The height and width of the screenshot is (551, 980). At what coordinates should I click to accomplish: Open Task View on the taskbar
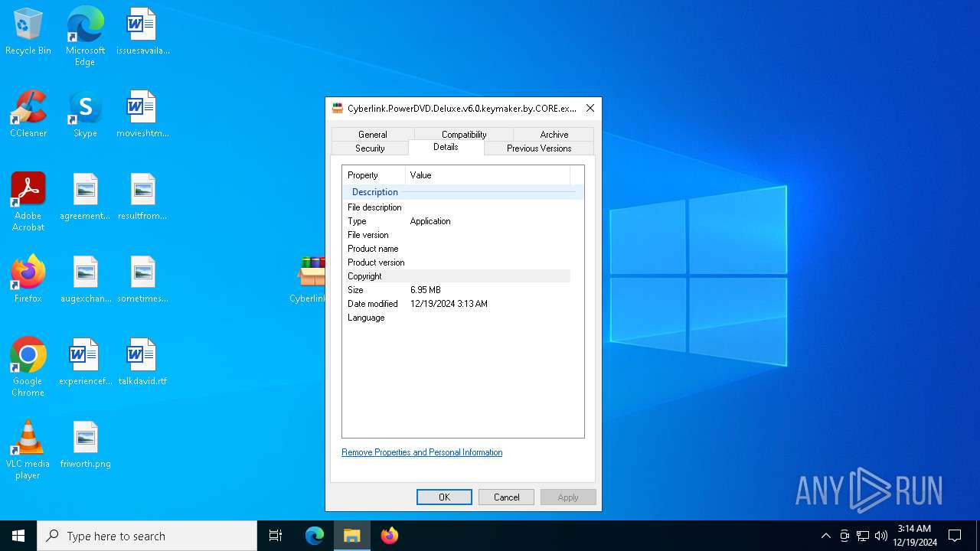[276, 536]
